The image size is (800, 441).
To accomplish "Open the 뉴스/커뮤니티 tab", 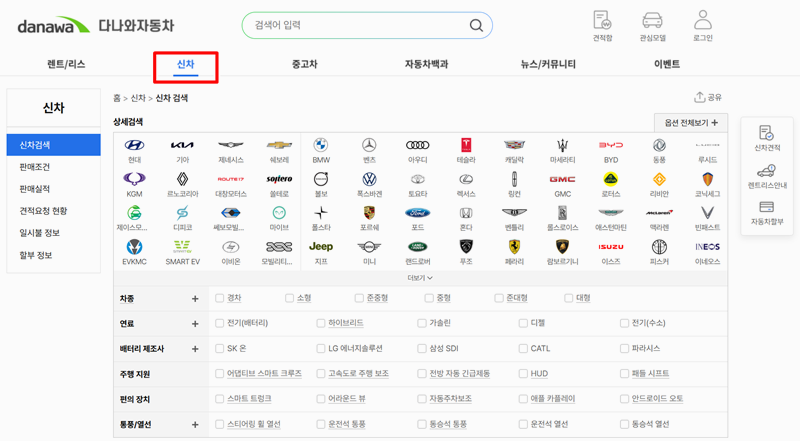I will (548, 64).
